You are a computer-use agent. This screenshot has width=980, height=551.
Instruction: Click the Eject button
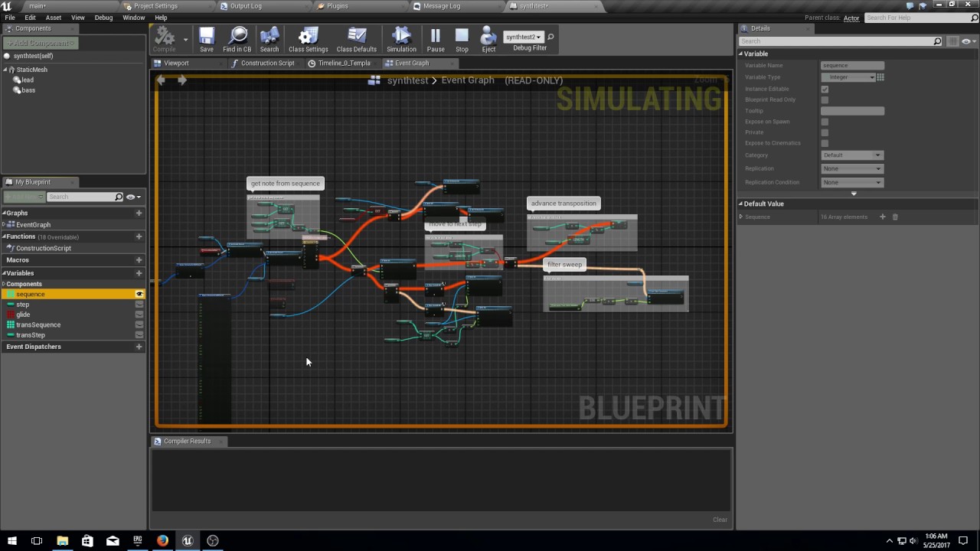click(488, 40)
